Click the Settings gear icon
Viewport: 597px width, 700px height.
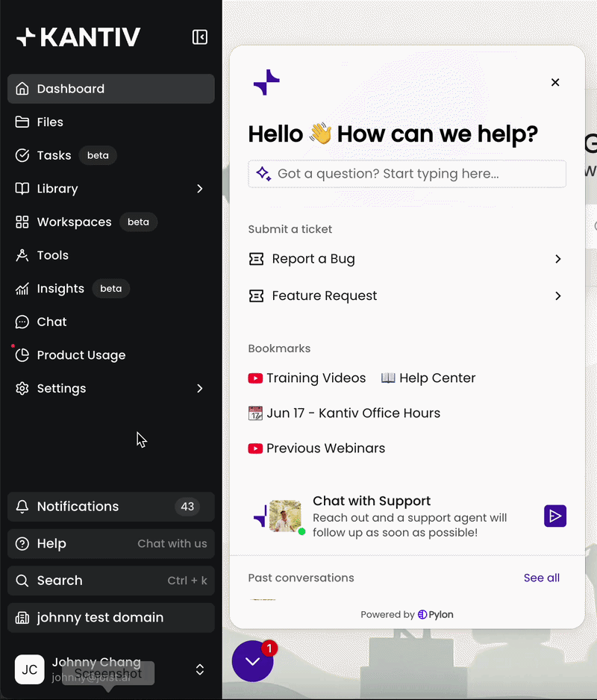tap(22, 388)
